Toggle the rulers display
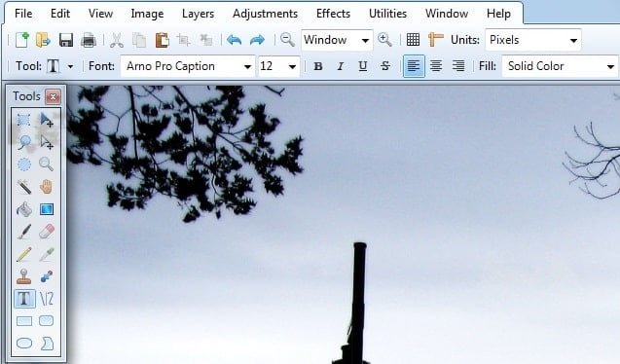This screenshot has width=620, height=364. 436,40
